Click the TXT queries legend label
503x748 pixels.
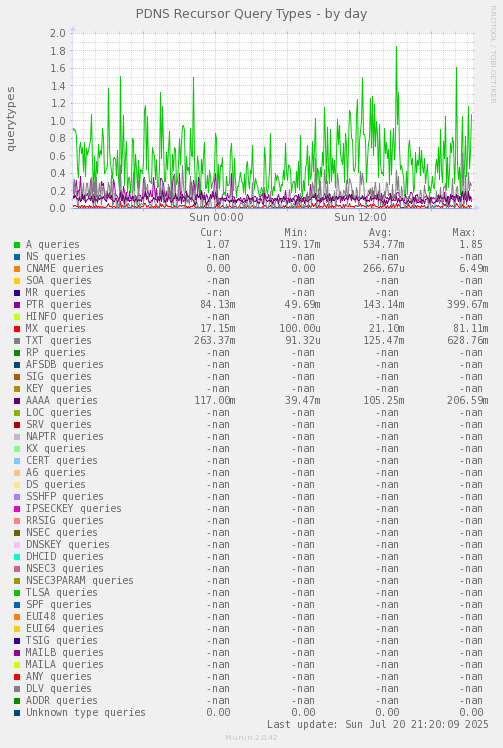coord(59,341)
